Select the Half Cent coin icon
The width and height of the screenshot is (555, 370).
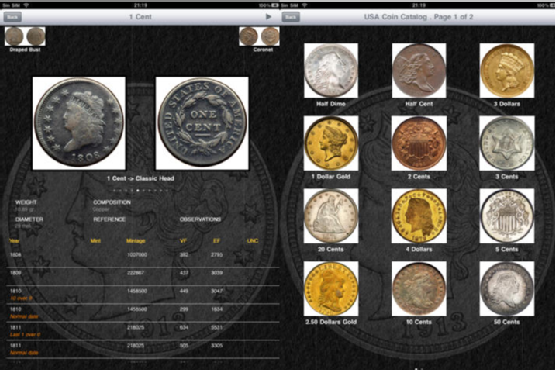[419, 70]
